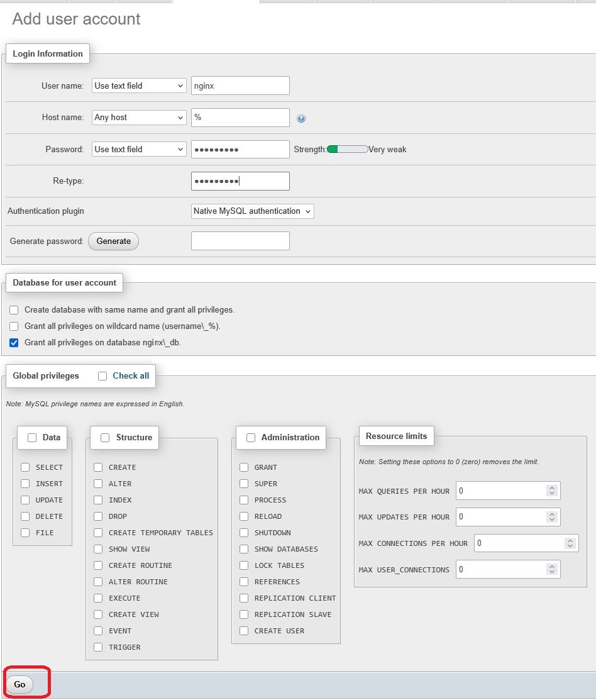Tick the SUPER administration privilege
The width and height of the screenshot is (596, 700).
(x=244, y=484)
